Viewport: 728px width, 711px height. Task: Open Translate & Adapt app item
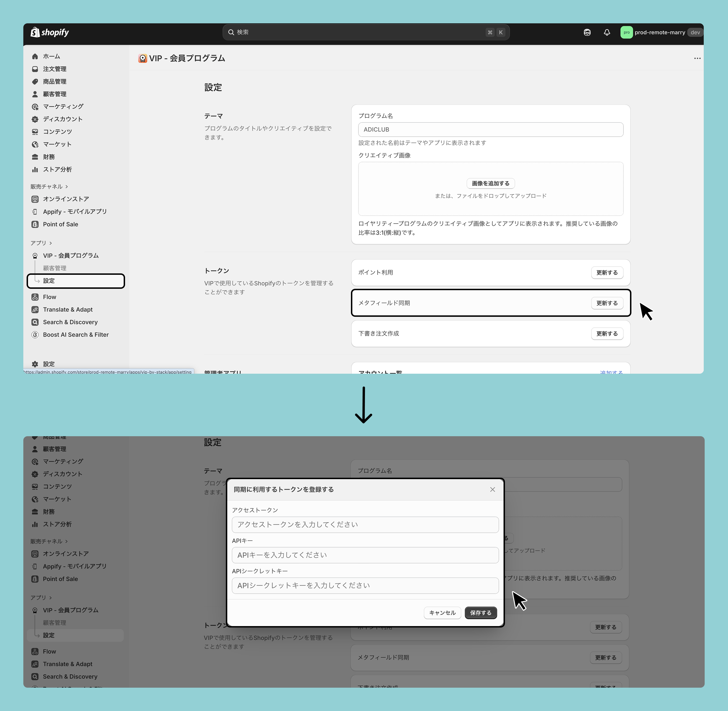coord(68,310)
